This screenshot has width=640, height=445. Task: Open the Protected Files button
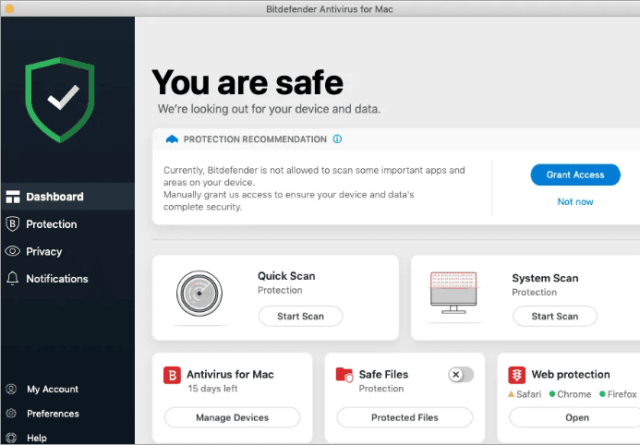coord(404,417)
